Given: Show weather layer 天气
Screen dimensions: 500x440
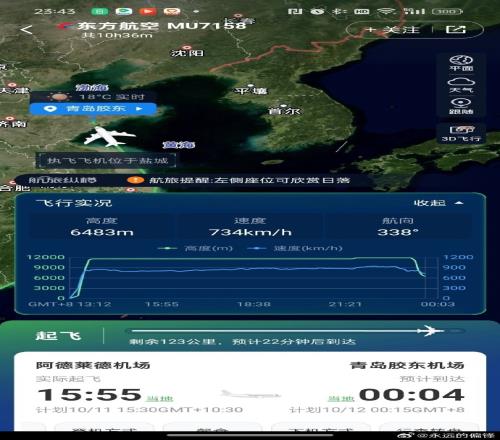Looking at the screenshot, I should point(461,85).
